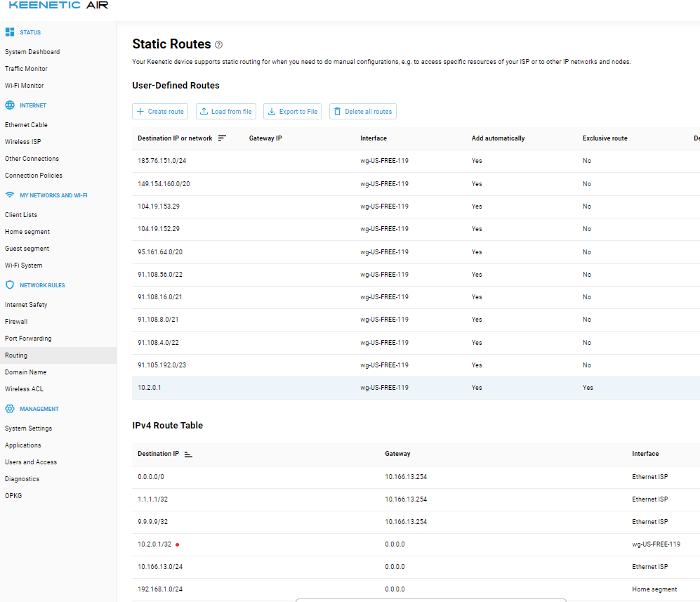
Task: Click the Keenetic Air logo
Action: [58, 6]
